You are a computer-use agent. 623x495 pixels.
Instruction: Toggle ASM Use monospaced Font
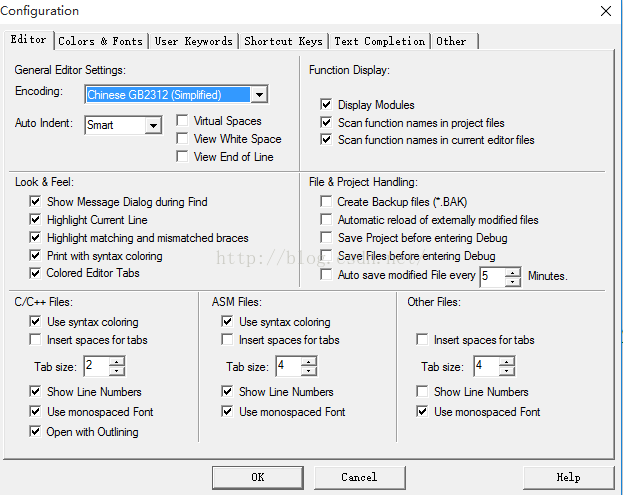click(227, 412)
